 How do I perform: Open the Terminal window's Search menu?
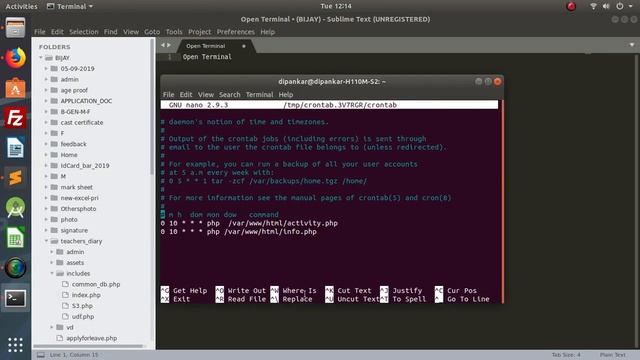(229, 95)
